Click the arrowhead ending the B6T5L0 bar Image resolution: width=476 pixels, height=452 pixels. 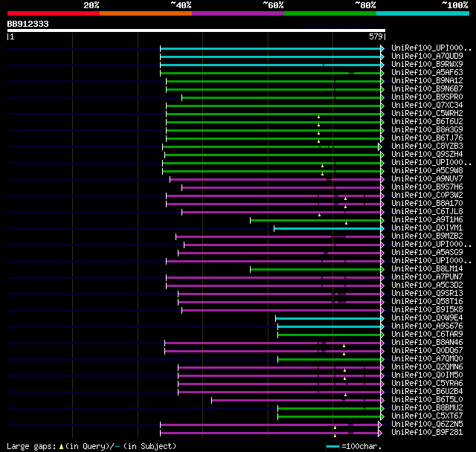pos(382,401)
